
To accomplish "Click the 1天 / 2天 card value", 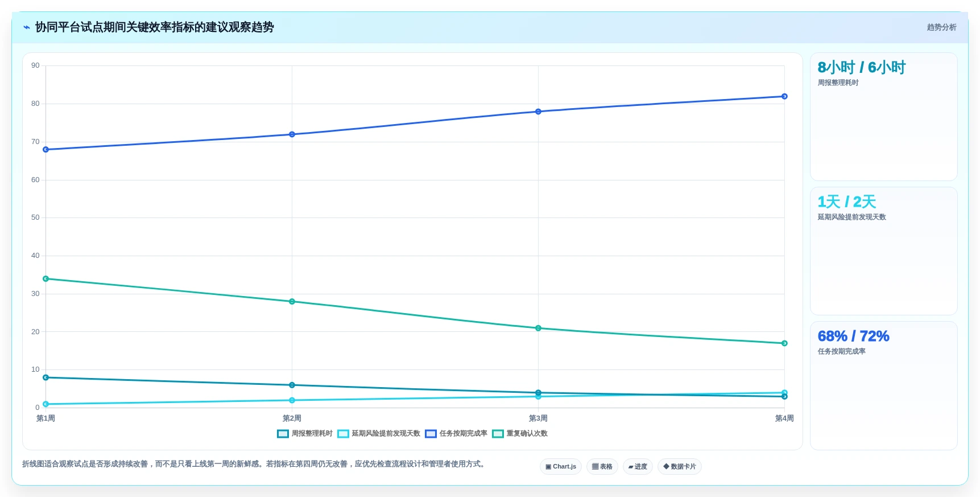I will pos(846,202).
